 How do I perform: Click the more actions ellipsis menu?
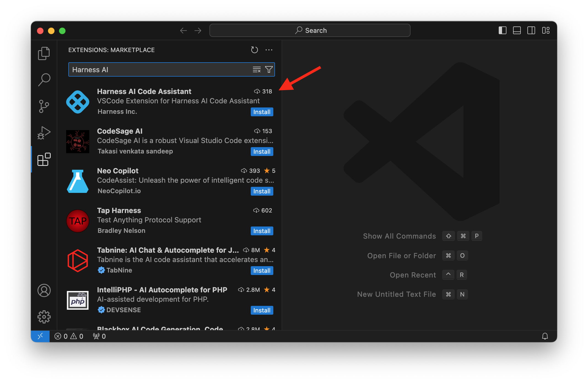coord(269,49)
